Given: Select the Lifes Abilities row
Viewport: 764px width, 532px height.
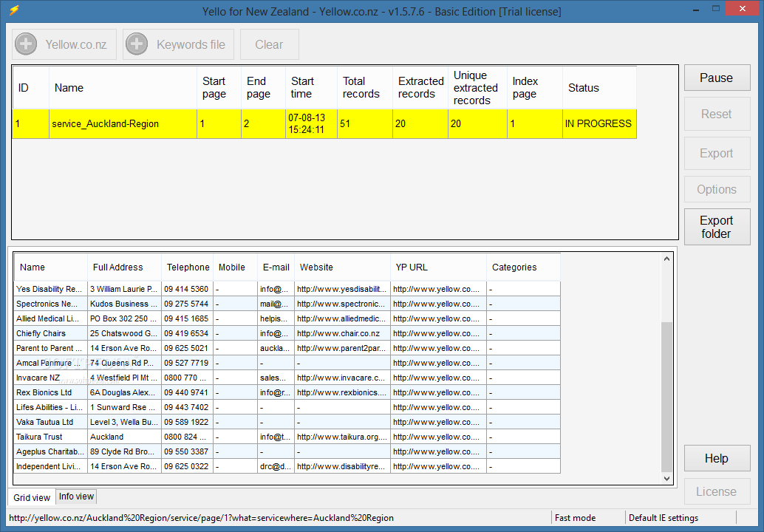Looking at the screenshot, I should (287, 407).
